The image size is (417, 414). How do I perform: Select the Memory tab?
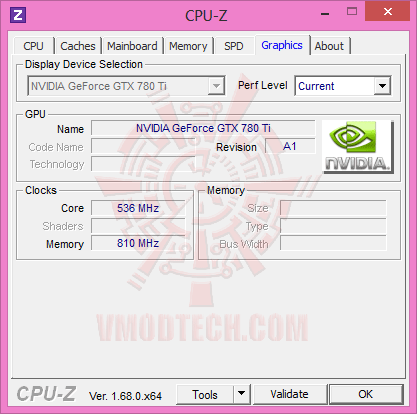click(x=188, y=46)
